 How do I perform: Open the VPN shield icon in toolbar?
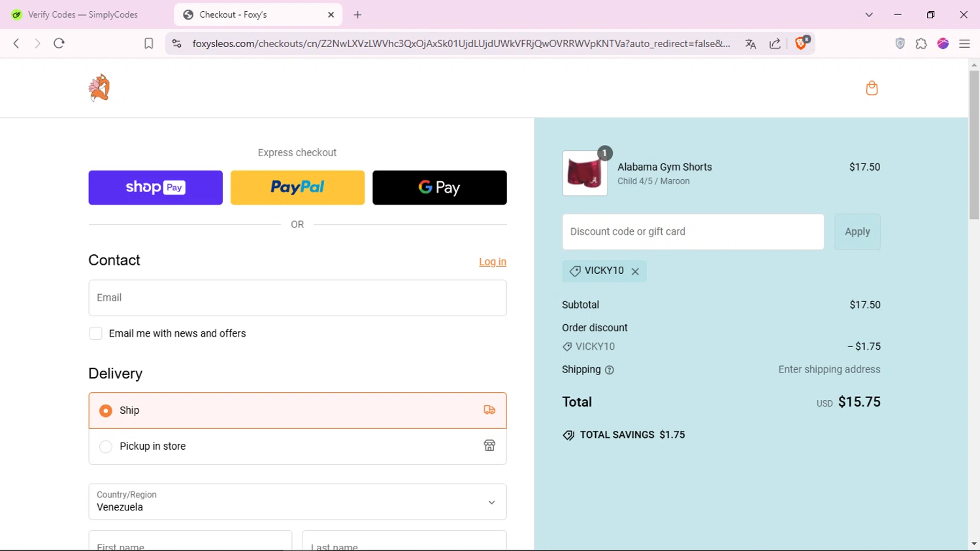coord(900,44)
